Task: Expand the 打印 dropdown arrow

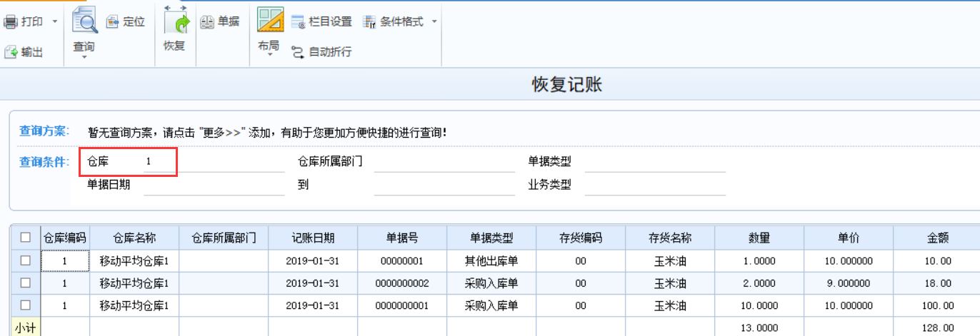Action: point(55,22)
